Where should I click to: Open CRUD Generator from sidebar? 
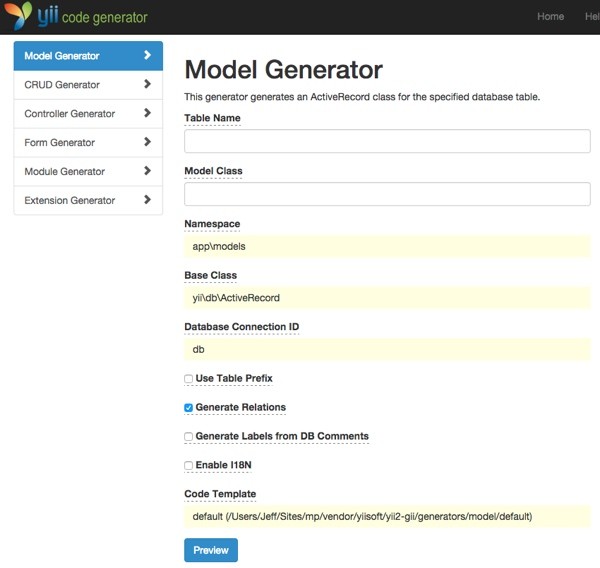[88, 85]
